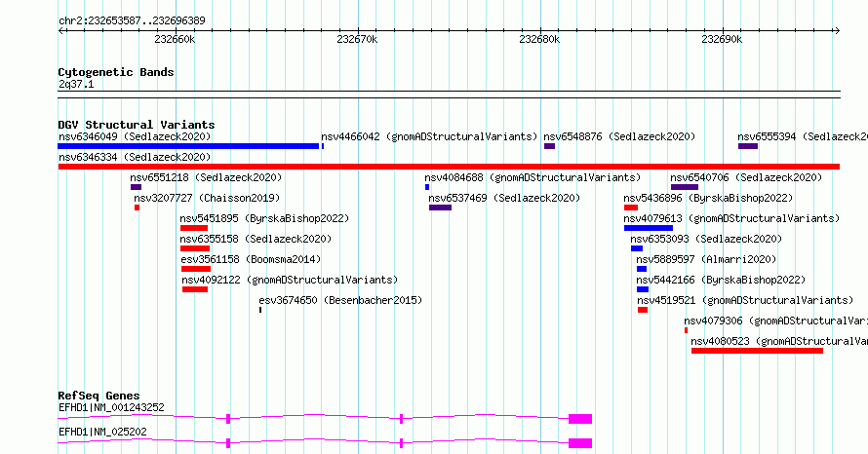This screenshot has height=454, width=868.
Task: Select esv3561158 (Boomsma2014) label
Action: coord(251,259)
